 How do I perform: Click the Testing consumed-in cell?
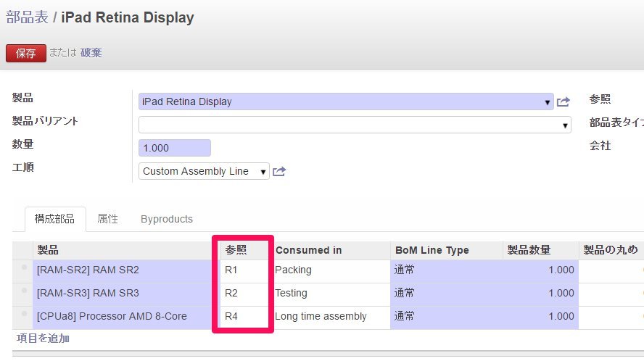332,294
